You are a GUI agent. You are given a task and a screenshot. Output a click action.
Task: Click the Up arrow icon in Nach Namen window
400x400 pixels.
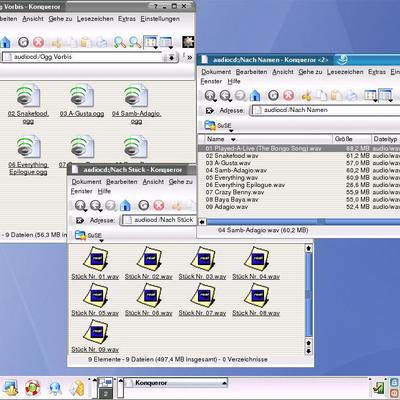pos(210,96)
